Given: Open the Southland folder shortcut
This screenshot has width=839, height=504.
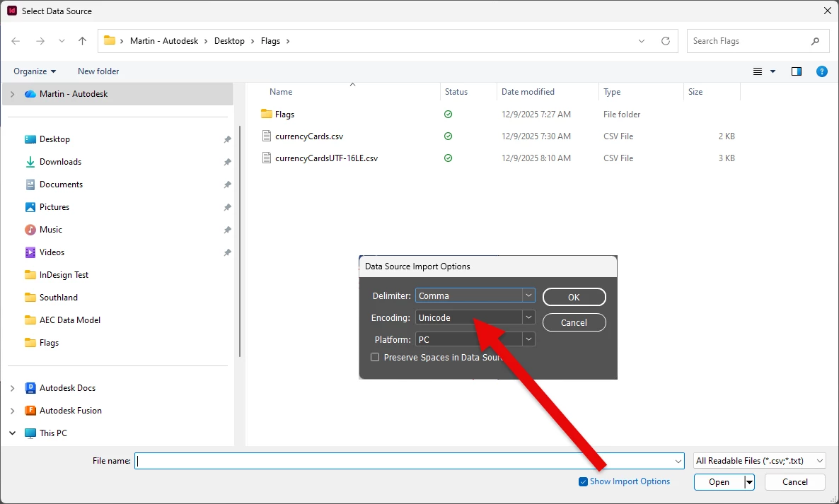Looking at the screenshot, I should pyautogui.click(x=58, y=298).
